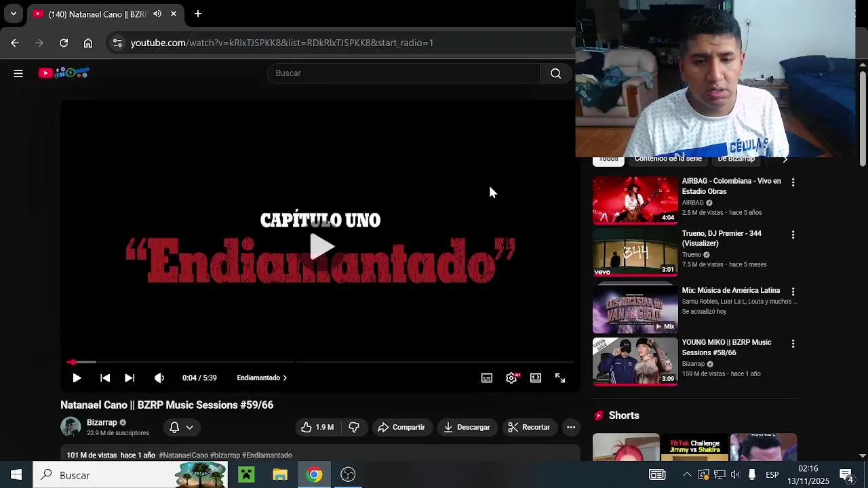Open options for YOUNG MIKO video
Screen dimensions: 868x488
tap(793, 344)
